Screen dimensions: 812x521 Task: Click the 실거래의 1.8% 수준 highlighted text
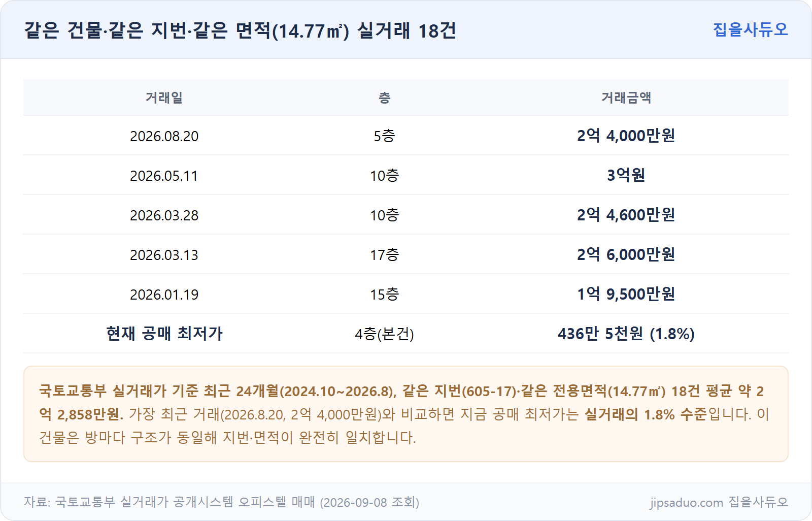pos(646,414)
